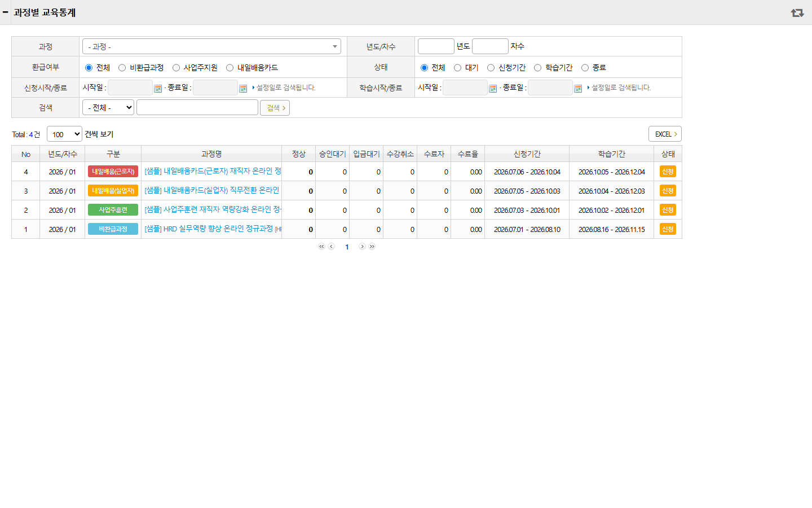The width and height of the screenshot is (812, 508).
Task: Open calendar for 학습 종료일
Action: (578, 88)
